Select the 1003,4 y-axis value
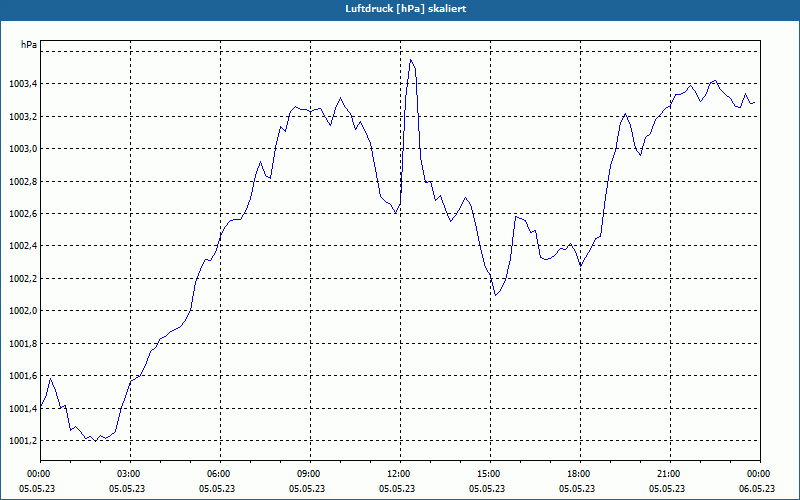Image resolution: width=800 pixels, height=500 pixels. click(23, 84)
